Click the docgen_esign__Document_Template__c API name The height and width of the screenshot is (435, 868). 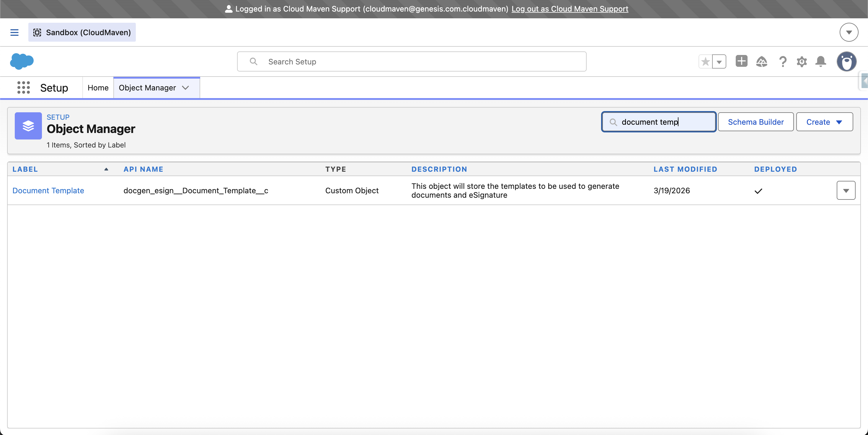(196, 191)
